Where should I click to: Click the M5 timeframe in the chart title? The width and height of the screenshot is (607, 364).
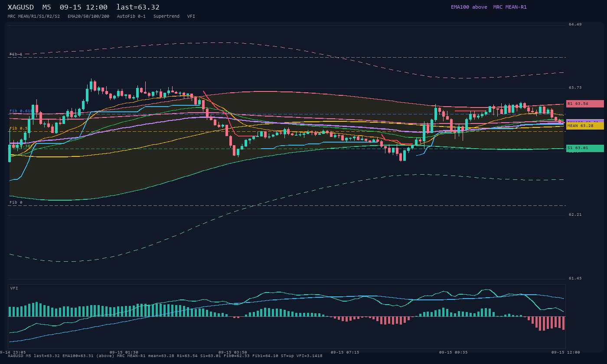coord(47,7)
